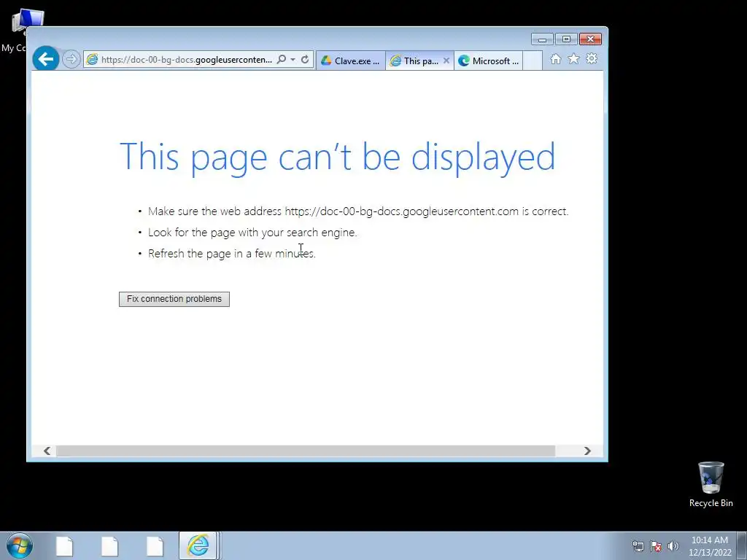Click "Look for the page with your search engine"
Screen dimensions: 747x560
pos(252,233)
